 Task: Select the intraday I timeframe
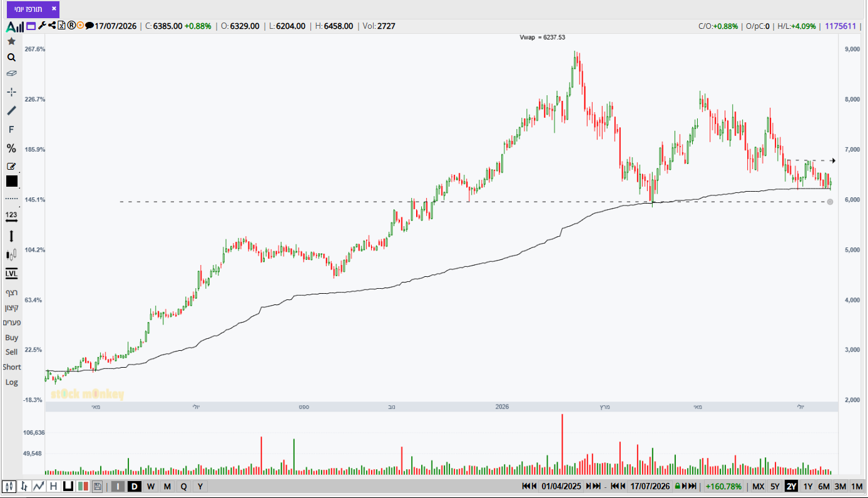tap(117, 486)
